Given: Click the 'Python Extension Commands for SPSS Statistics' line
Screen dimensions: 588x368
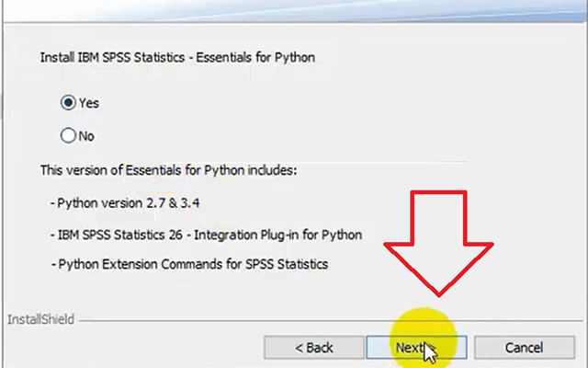Looking at the screenshot, I should [189, 264].
